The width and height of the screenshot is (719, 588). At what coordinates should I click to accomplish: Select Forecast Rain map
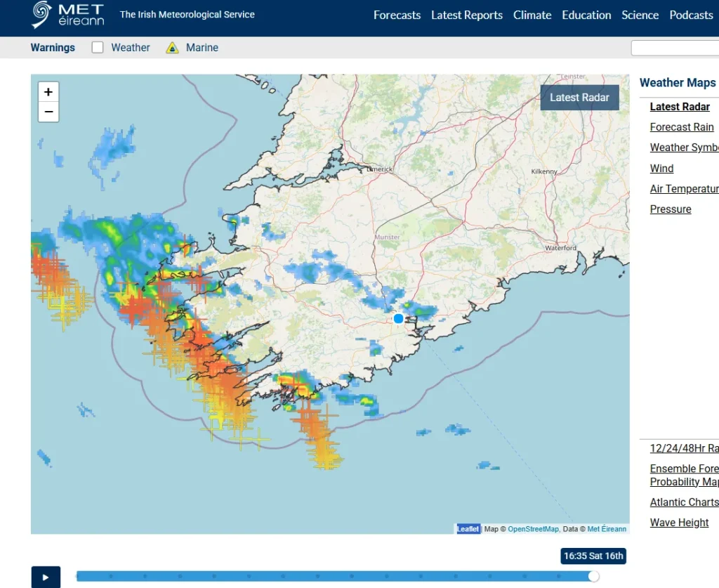(682, 126)
